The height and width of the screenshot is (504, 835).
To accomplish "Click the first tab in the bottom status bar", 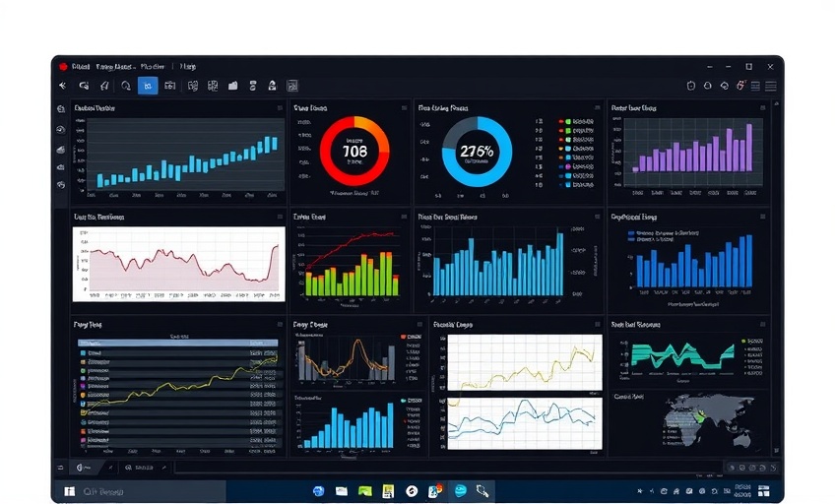I will click(x=82, y=467).
